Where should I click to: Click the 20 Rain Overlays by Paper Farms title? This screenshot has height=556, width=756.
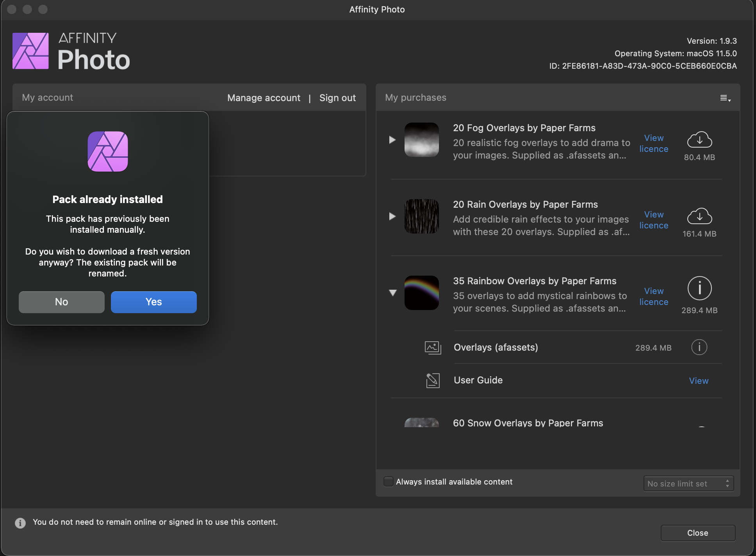point(526,205)
